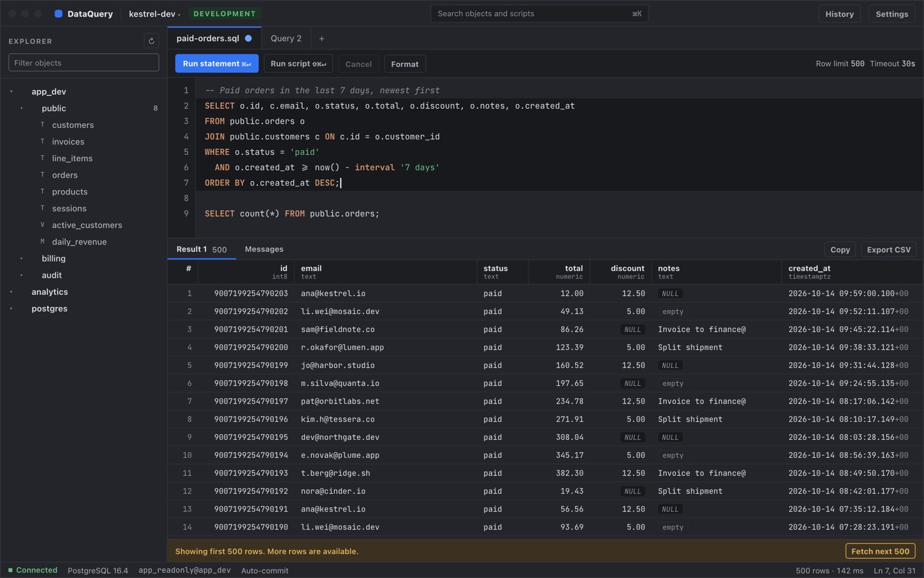Refresh the Explorer object tree
This screenshot has height=578, width=924.
(x=151, y=41)
